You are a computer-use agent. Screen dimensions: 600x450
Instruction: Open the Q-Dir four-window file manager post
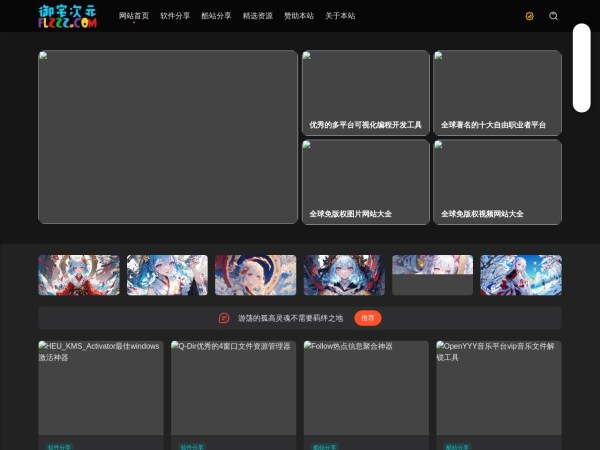pos(233,390)
